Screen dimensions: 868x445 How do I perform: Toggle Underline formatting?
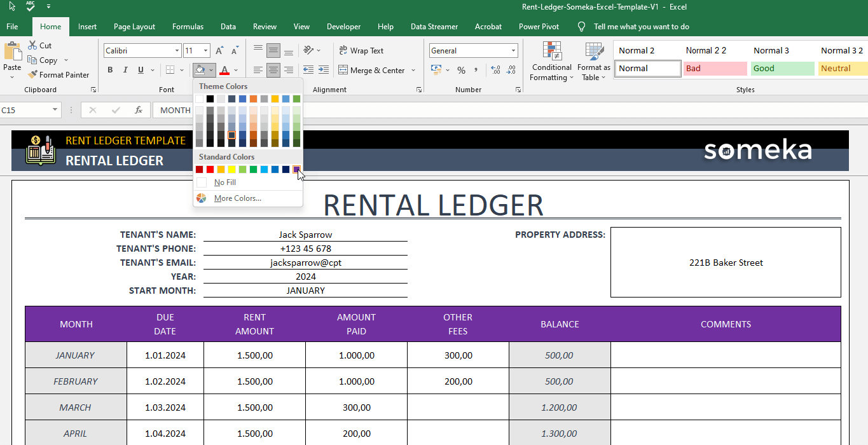141,70
